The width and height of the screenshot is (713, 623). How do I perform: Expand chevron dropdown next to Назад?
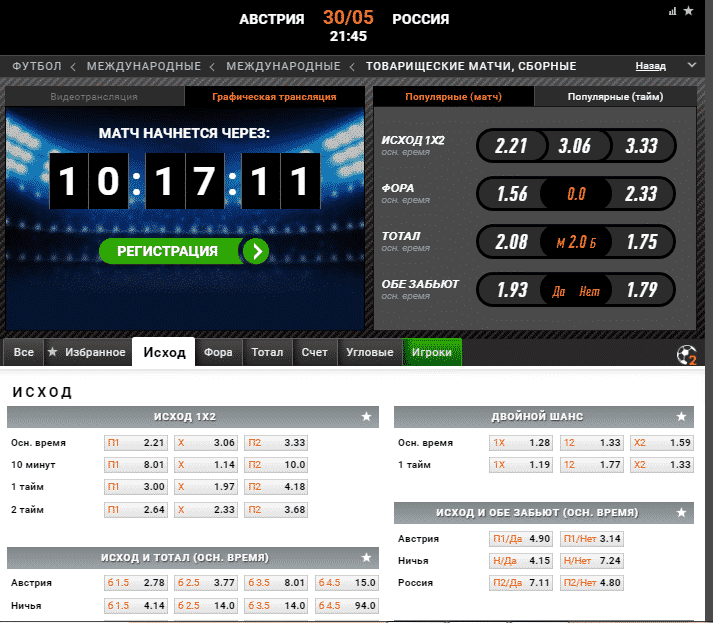click(691, 66)
